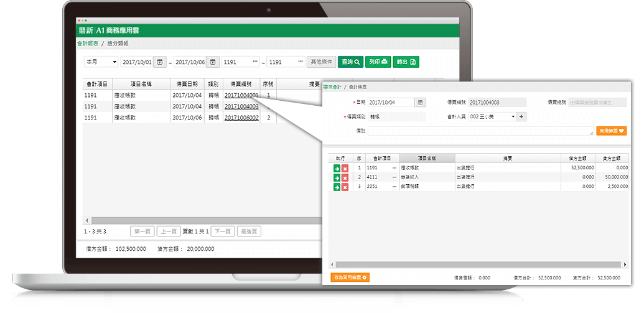
Task: Click 備註 remarks text field
Action: [480, 131]
